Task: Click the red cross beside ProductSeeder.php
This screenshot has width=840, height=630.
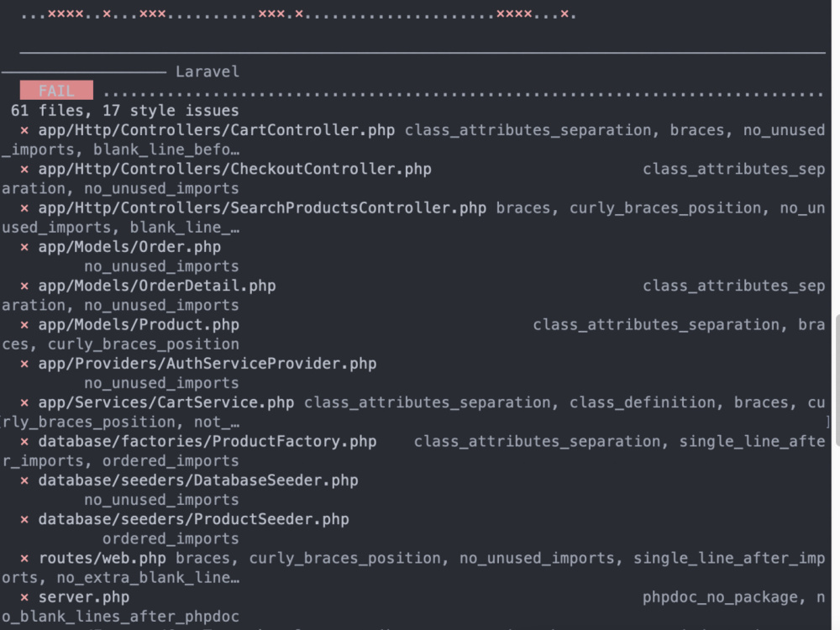Action: pyautogui.click(x=24, y=519)
